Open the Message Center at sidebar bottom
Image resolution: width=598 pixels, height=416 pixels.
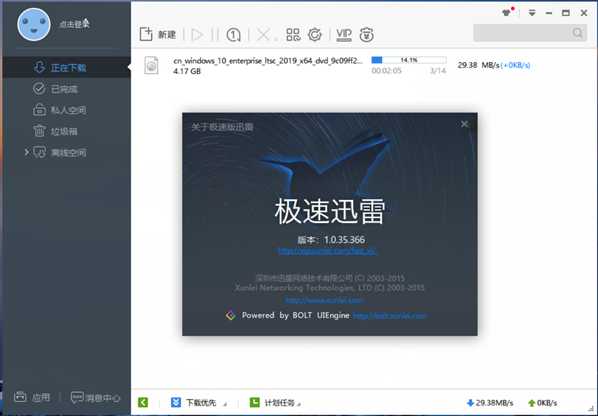coord(95,398)
